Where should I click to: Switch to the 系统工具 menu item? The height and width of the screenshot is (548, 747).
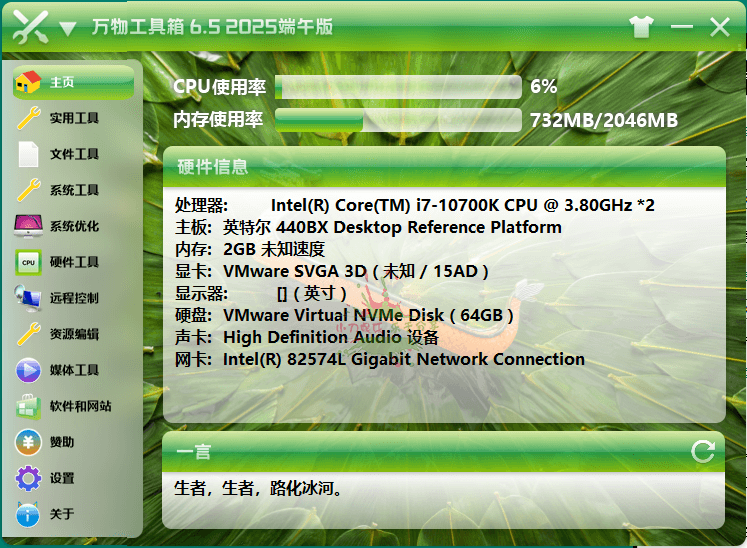(74, 190)
